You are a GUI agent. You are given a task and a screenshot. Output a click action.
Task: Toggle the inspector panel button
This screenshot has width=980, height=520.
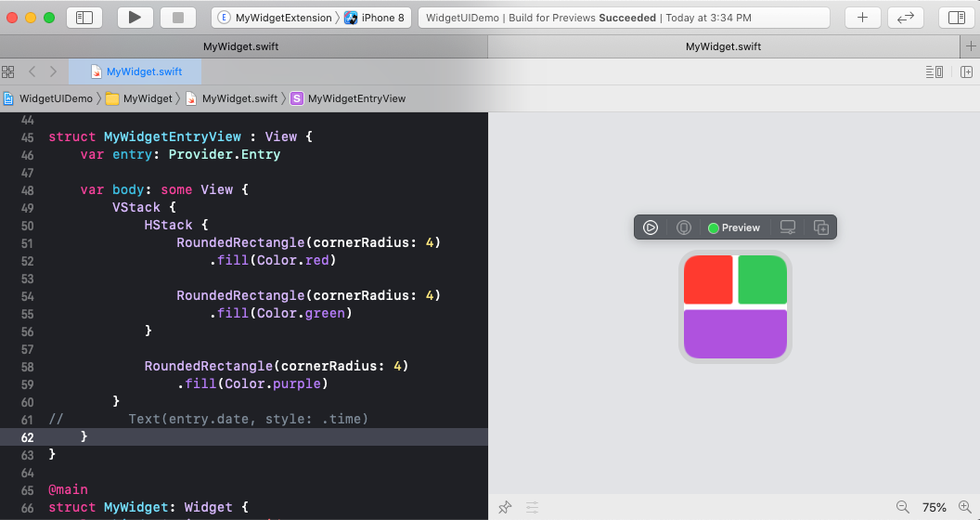(956, 18)
